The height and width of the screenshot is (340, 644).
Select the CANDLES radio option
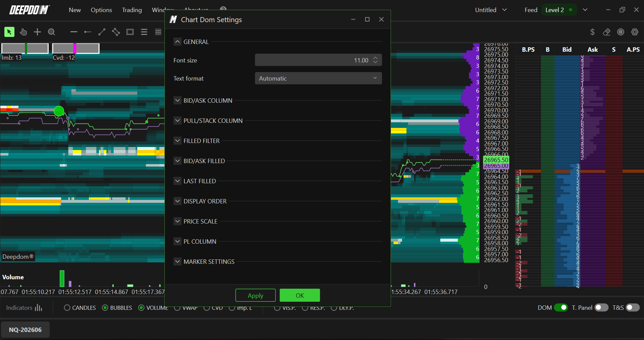click(80, 308)
